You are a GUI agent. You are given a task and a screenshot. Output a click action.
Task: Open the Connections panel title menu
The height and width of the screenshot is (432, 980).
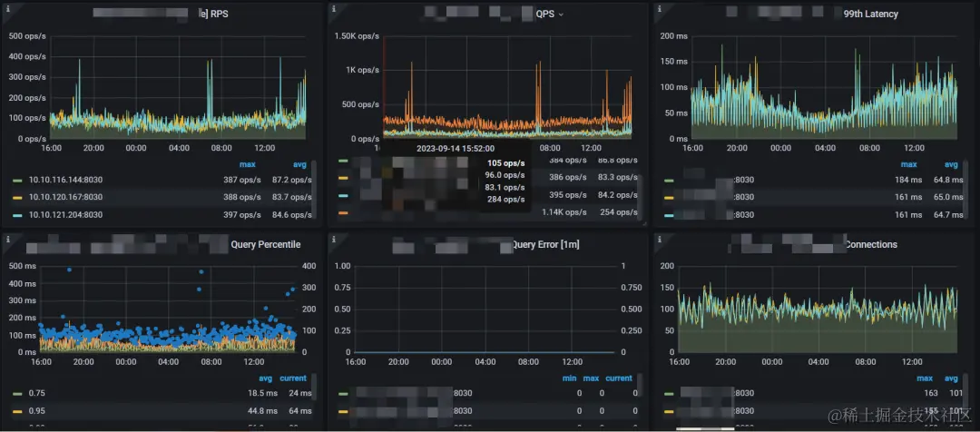coord(870,244)
